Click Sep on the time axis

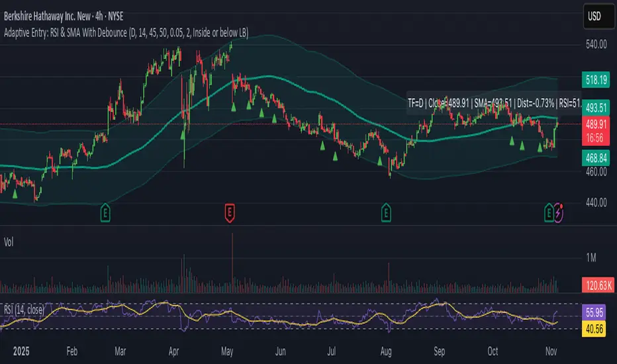[x=439, y=351]
